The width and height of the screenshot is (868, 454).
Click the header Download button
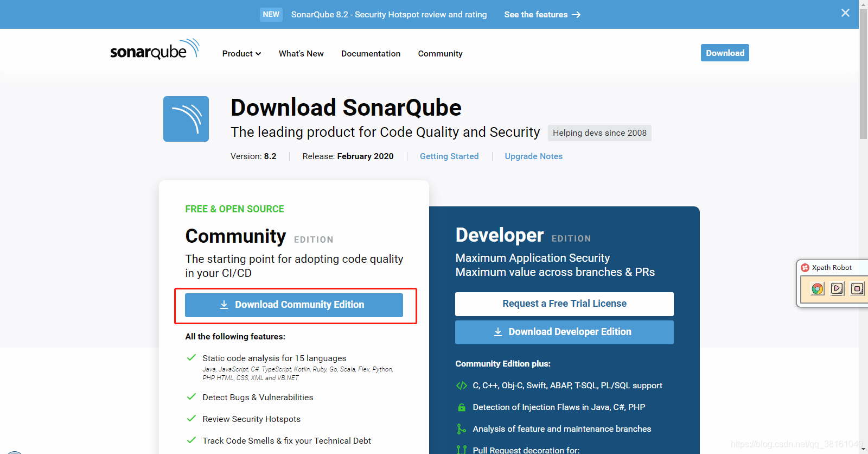725,53
